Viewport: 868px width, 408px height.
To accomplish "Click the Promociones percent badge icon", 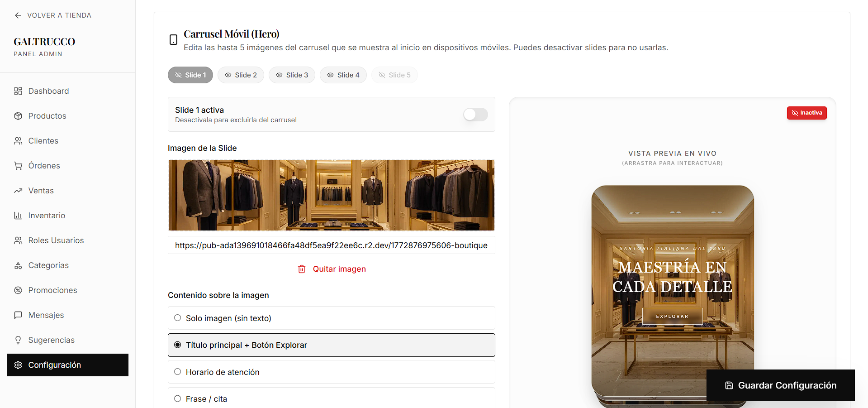I will 18,290.
